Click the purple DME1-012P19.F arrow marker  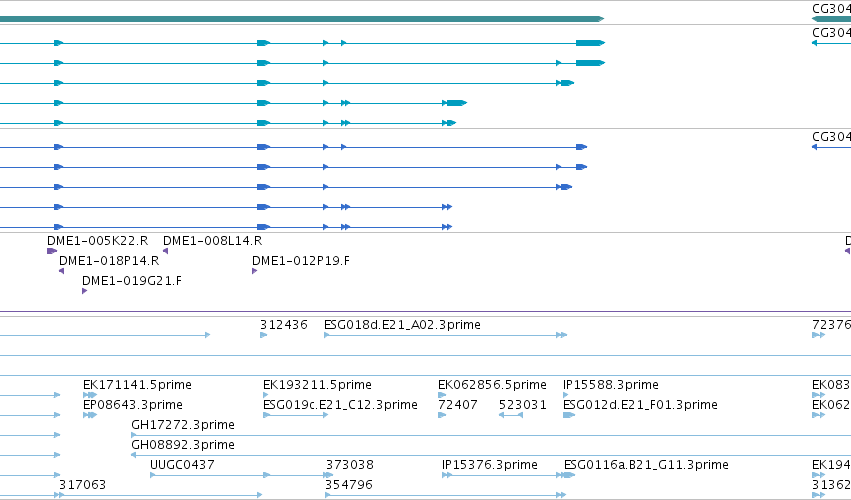pos(255,271)
